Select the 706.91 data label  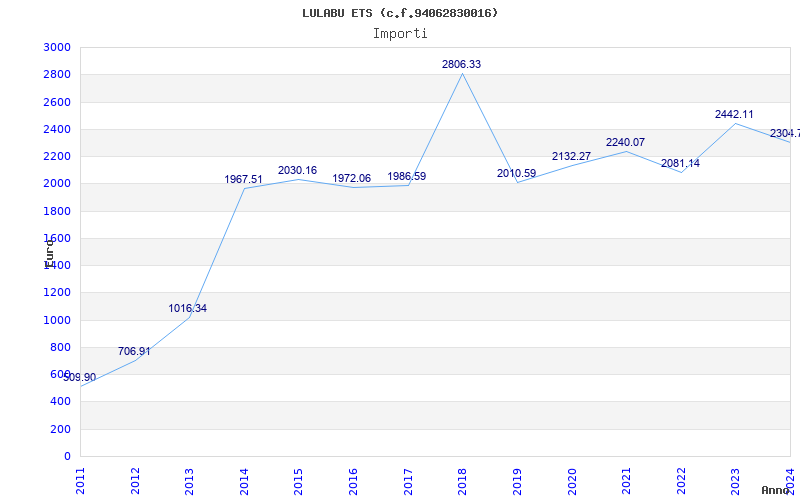134,352
